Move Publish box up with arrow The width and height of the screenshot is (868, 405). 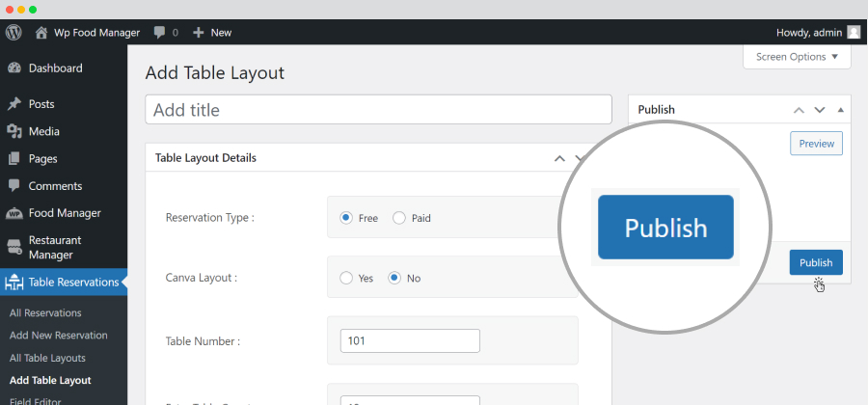click(x=799, y=110)
